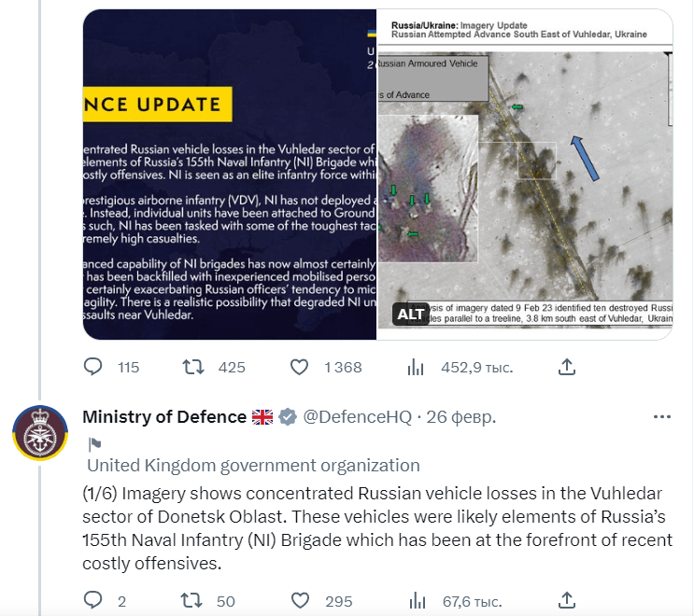Retweet the top post with 425 retweets
694x616 pixels.
(x=193, y=367)
